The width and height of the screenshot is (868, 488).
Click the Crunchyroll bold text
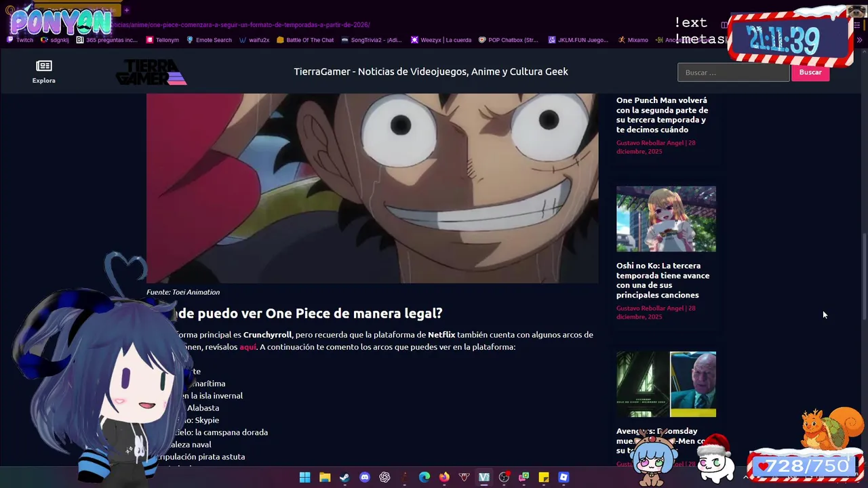coord(267,335)
